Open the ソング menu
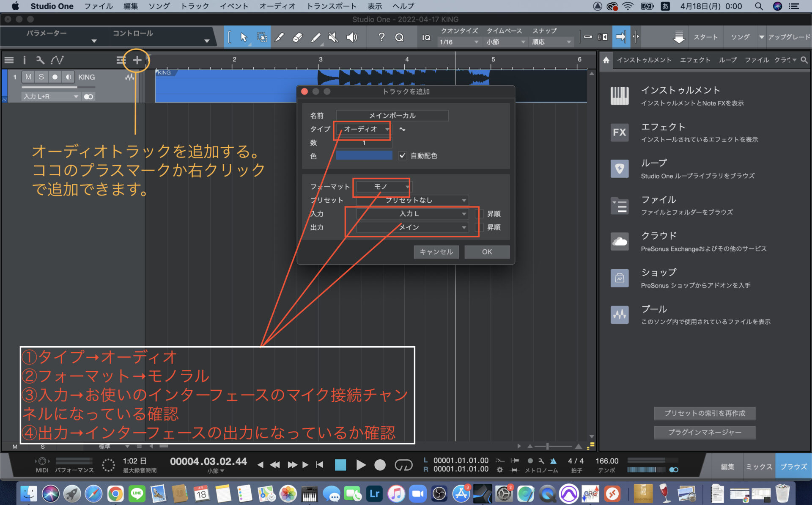The height and width of the screenshot is (505, 812). click(x=159, y=6)
